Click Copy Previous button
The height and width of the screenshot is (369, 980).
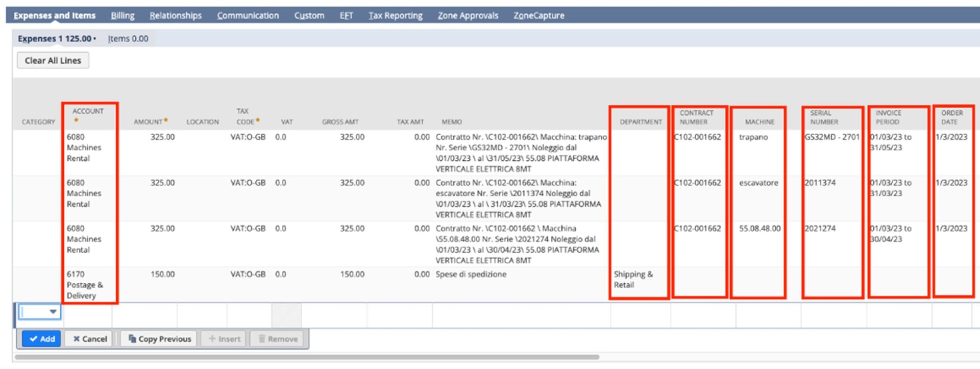tap(159, 339)
